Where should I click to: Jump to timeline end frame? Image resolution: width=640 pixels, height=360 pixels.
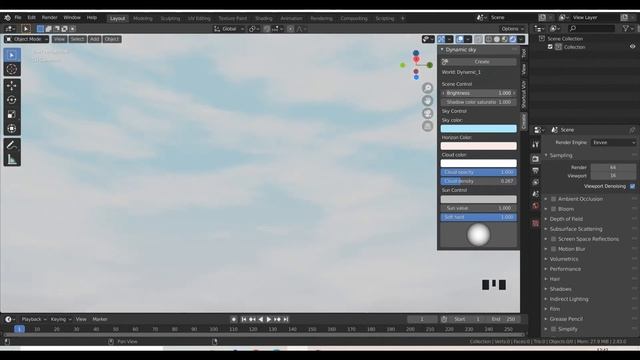(286, 319)
